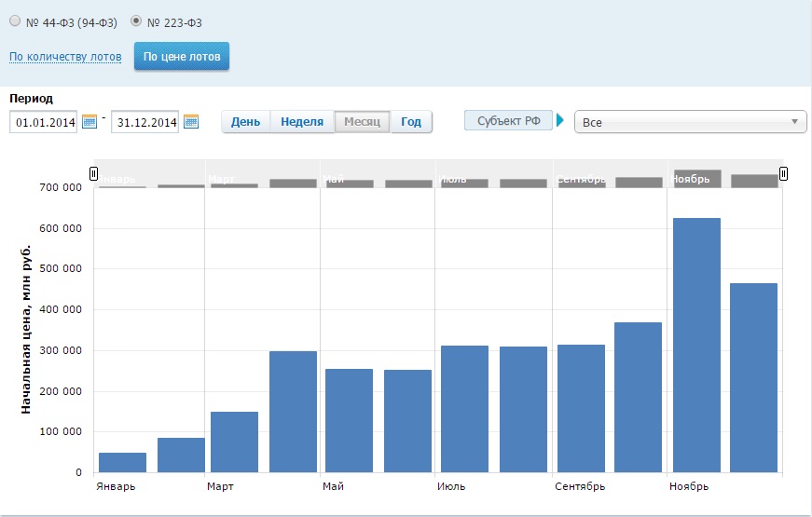Click the 300 000 axis value

(61, 350)
